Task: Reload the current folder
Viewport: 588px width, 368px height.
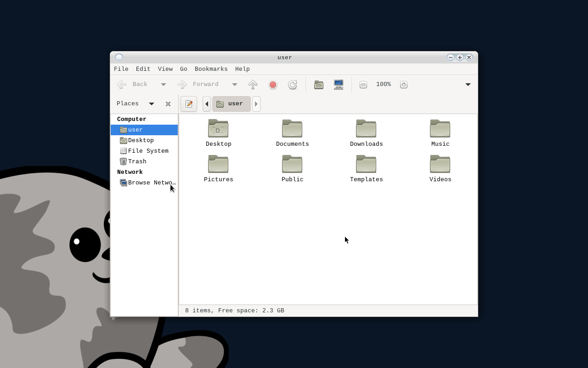Action: coord(293,85)
